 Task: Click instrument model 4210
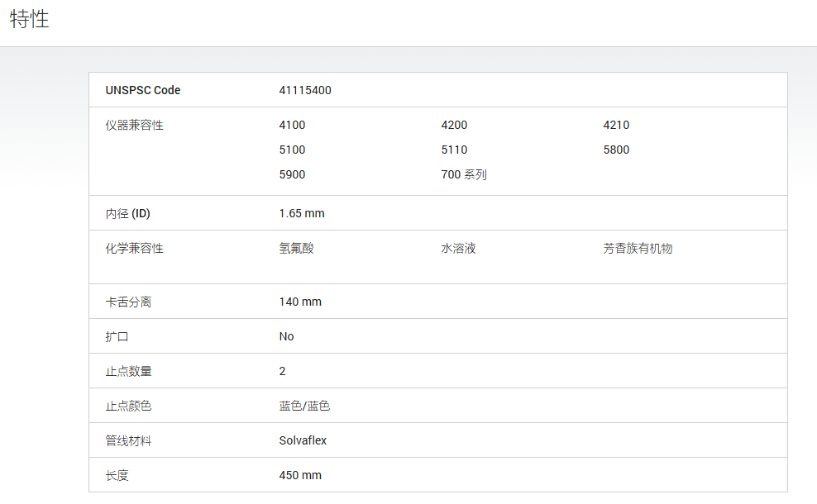[616, 125]
